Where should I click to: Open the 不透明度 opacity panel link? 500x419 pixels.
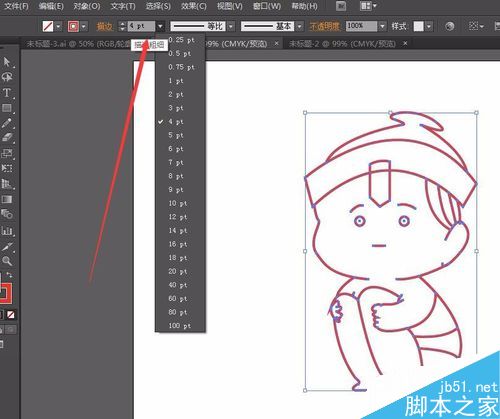coord(324,26)
